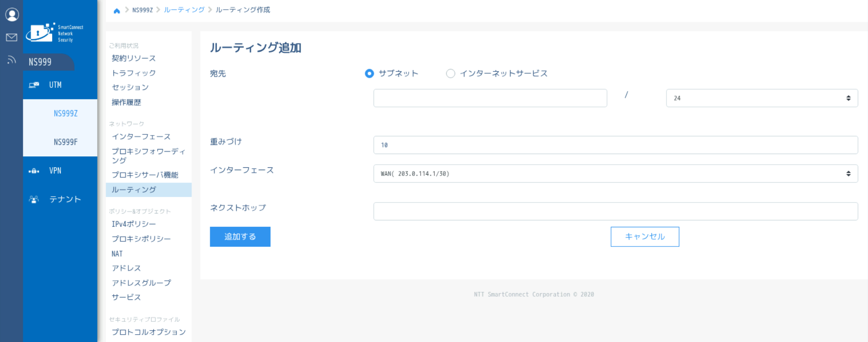This screenshot has height=342, width=868.
Task: Open 操作履歴 in the side menu
Action: tap(127, 102)
